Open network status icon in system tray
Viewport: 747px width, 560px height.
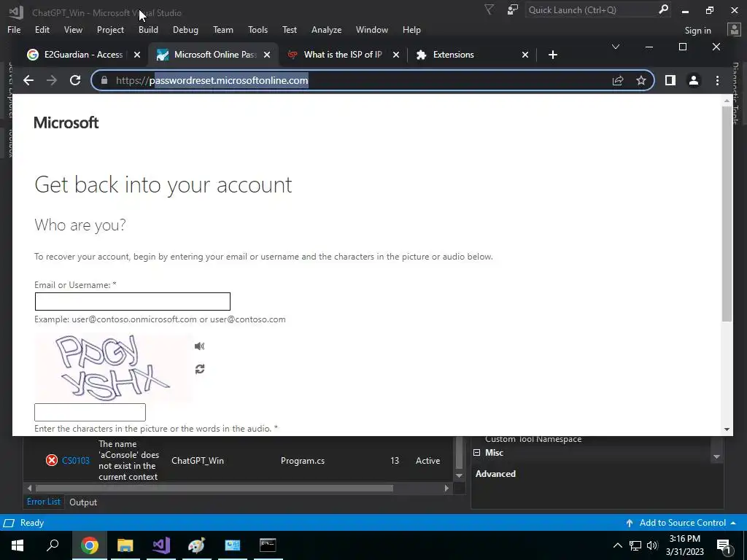pos(635,545)
